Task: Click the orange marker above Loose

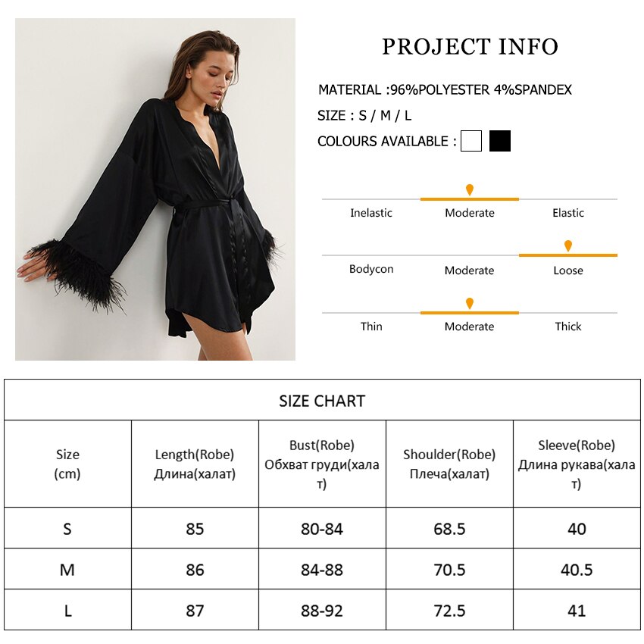Action: pos(568,246)
